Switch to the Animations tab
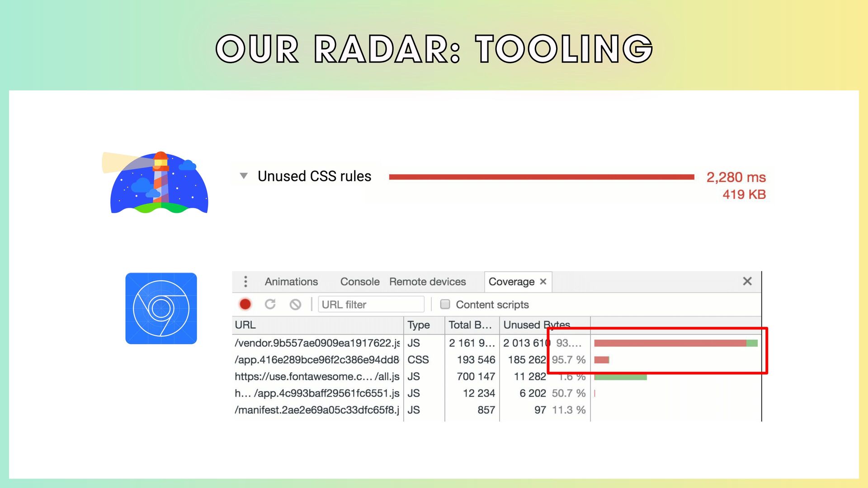 pos(291,282)
